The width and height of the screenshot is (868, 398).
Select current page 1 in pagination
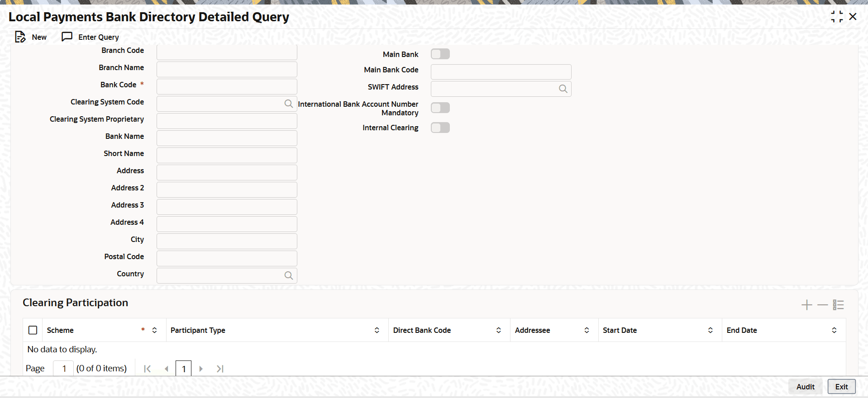click(184, 369)
